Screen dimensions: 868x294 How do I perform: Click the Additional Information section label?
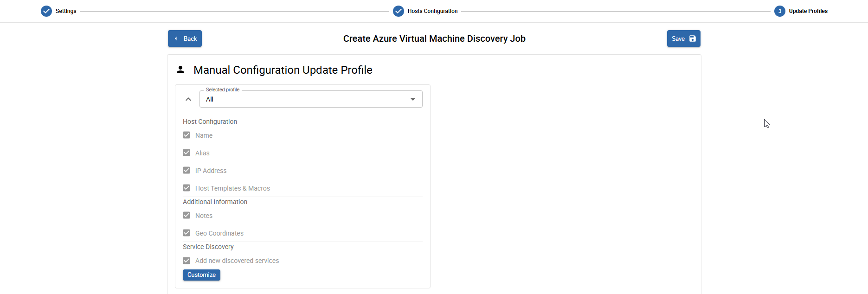(215, 202)
